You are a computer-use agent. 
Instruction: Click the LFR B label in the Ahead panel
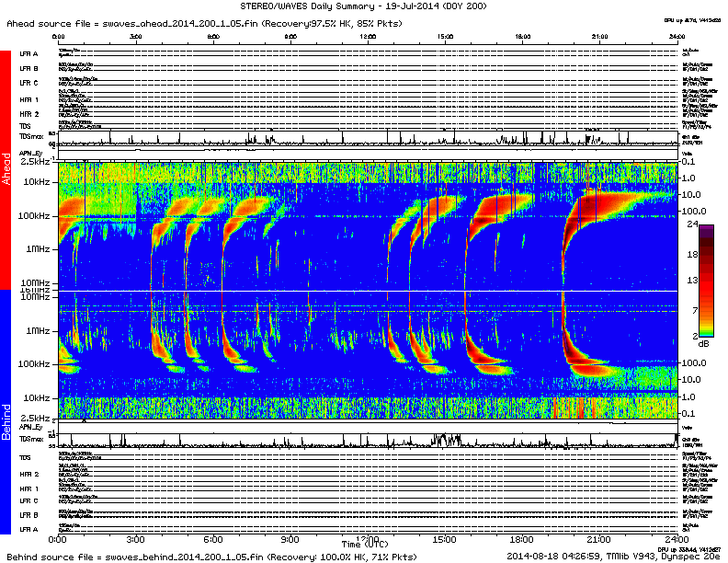tap(28, 68)
